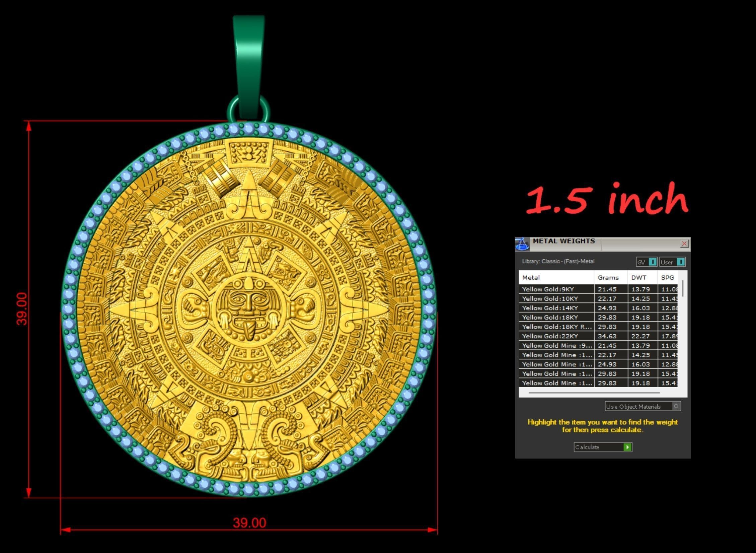The width and height of the screenshot is (756, 553).
Task: Select the Yellow Gold:22KY row
Action: (x=598, y=336)
